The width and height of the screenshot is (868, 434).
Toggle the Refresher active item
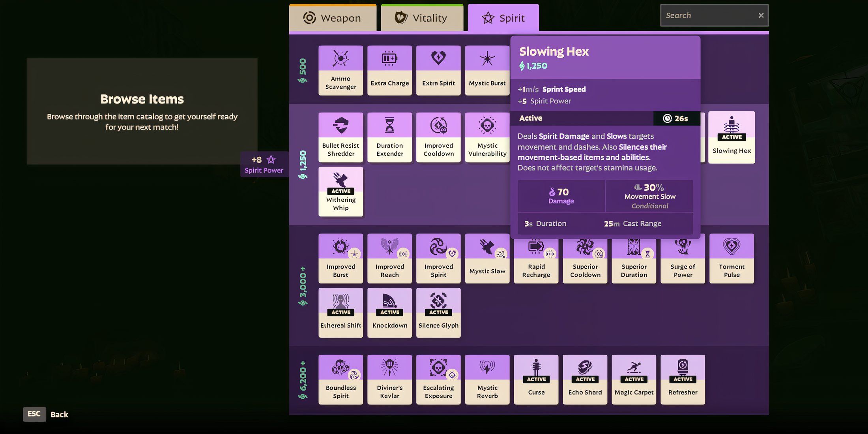tap(683, 380)
